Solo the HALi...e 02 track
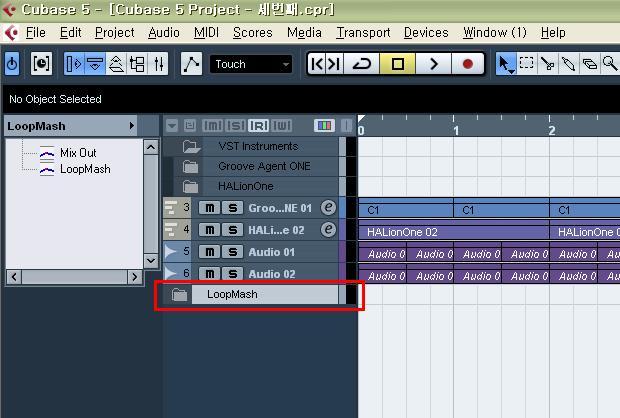 point(232,230)
